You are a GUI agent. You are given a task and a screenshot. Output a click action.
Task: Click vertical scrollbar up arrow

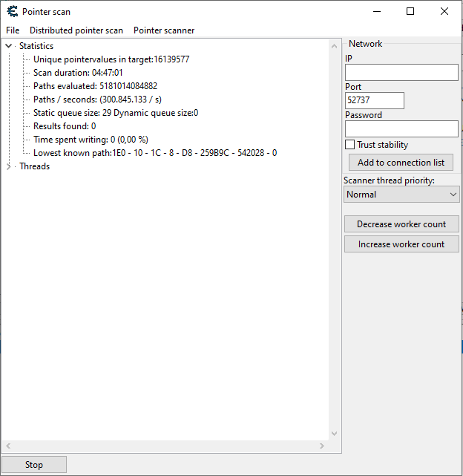[335, 46]
